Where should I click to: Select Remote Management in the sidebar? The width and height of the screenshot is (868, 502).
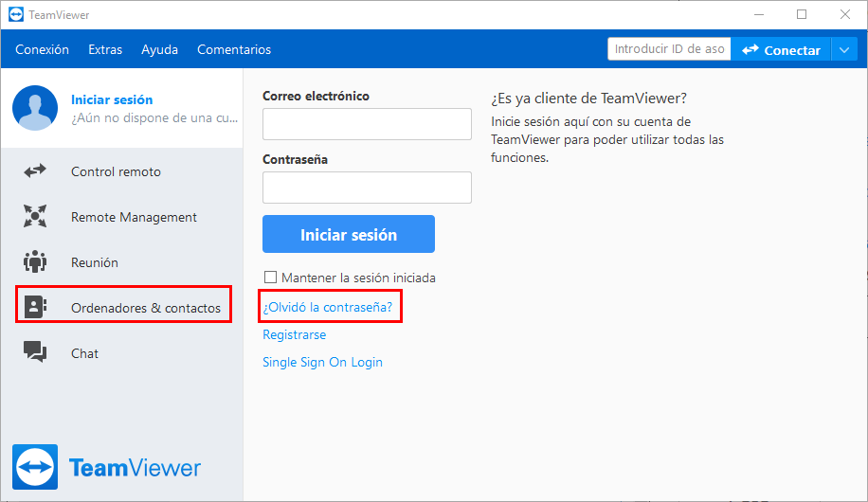point(122,217)
